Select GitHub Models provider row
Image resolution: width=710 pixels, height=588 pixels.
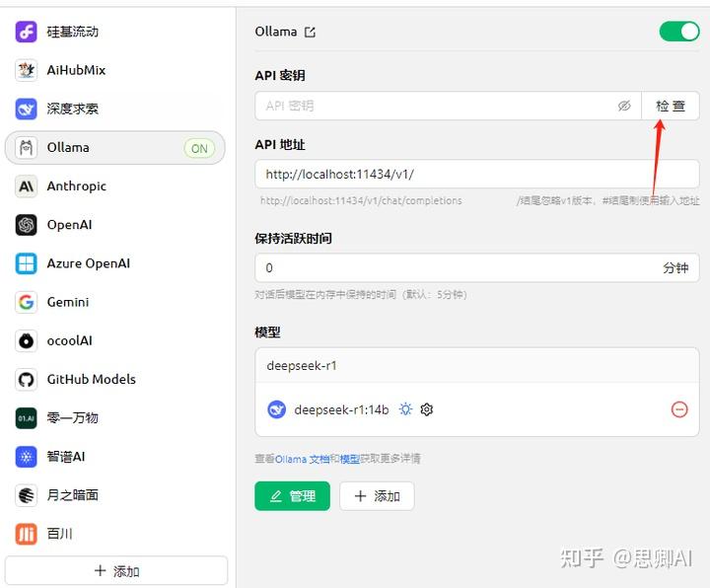(115, 379)
